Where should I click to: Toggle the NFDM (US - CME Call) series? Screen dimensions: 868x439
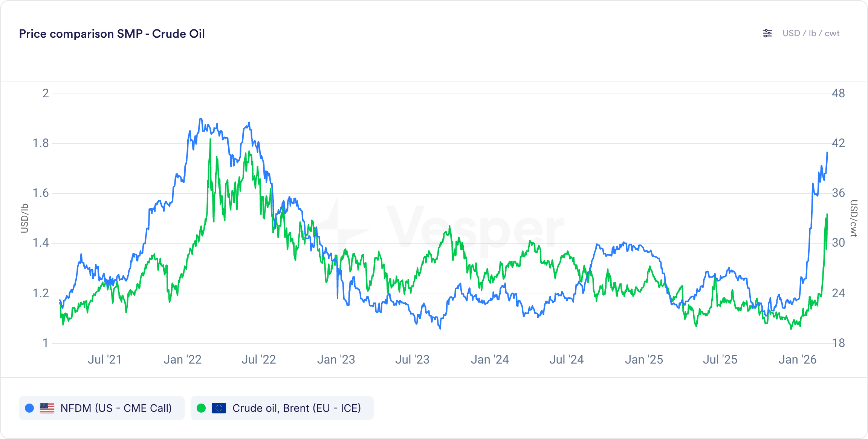coord(102,408)
